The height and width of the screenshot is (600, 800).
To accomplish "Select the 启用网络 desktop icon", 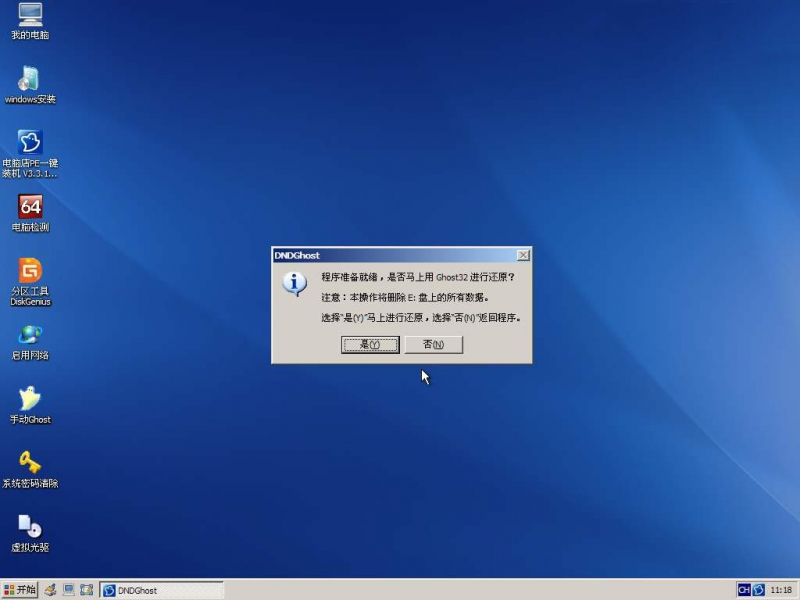I will tap(30, 342).
